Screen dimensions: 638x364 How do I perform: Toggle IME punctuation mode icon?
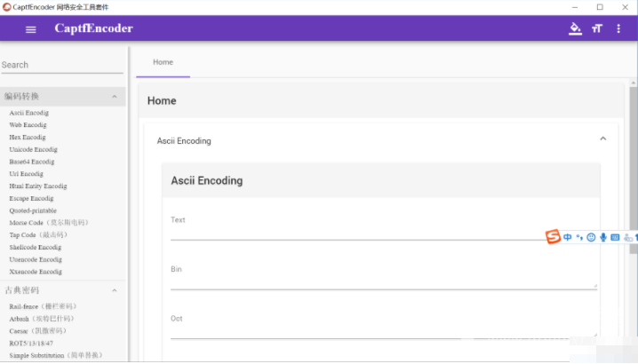579,237
